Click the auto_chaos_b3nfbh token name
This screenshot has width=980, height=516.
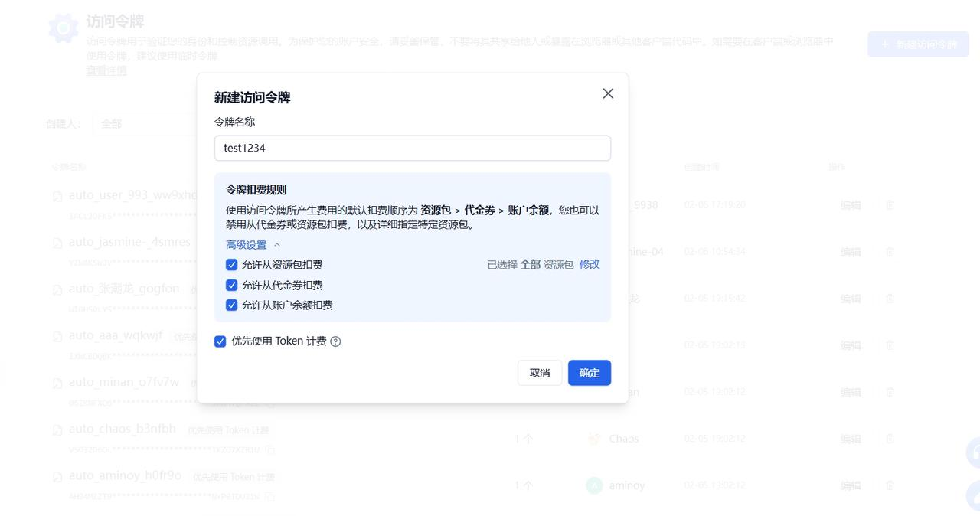[x=122, y=429]
